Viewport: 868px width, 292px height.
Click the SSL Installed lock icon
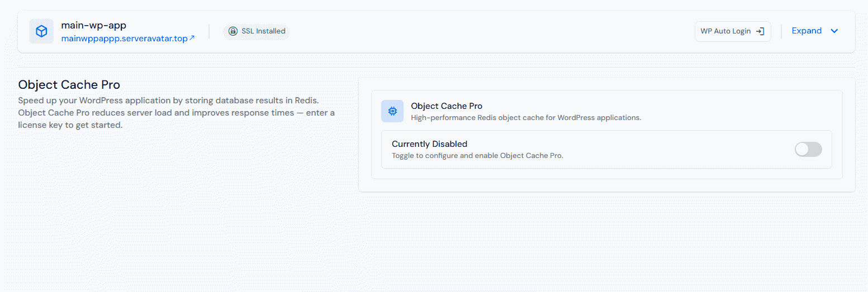(233, 31)
